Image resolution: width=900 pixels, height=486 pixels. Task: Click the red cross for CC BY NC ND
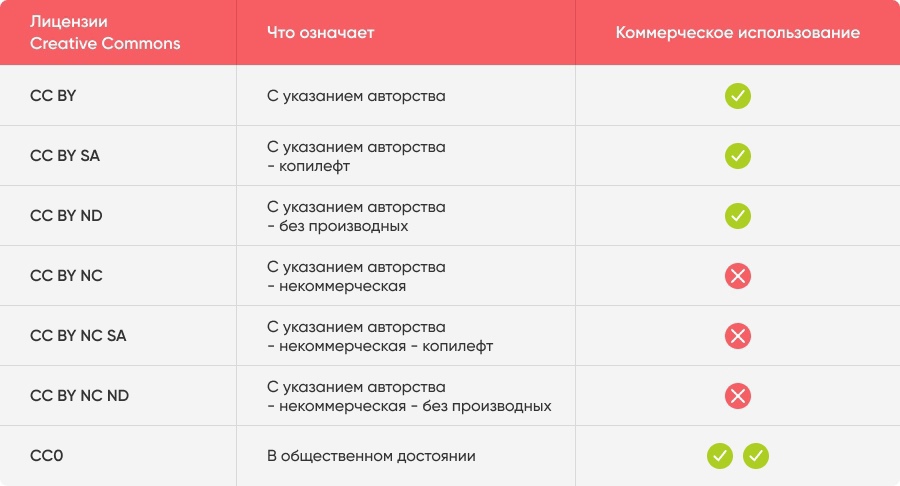[x=738, y=396]
